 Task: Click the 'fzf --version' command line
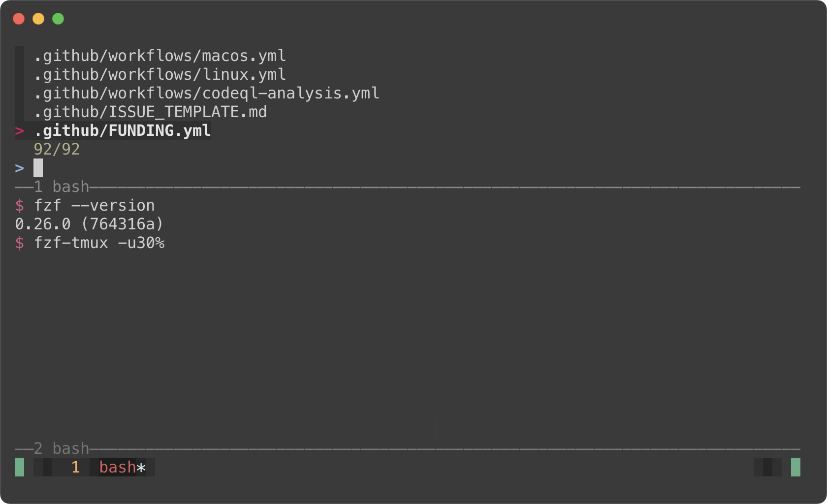(x=94, y=206)
